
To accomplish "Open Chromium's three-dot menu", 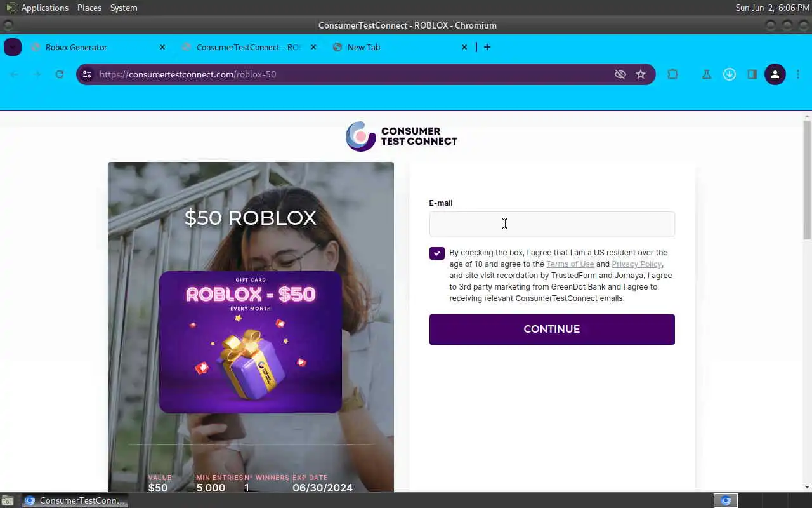I will click(x=798, y=74).
